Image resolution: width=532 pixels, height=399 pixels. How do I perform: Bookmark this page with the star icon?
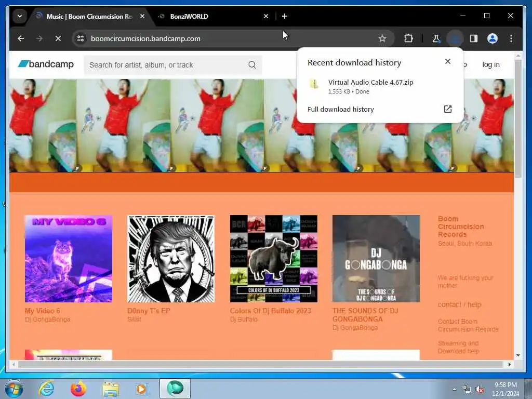pyautogui.click(x=382, y=38)
